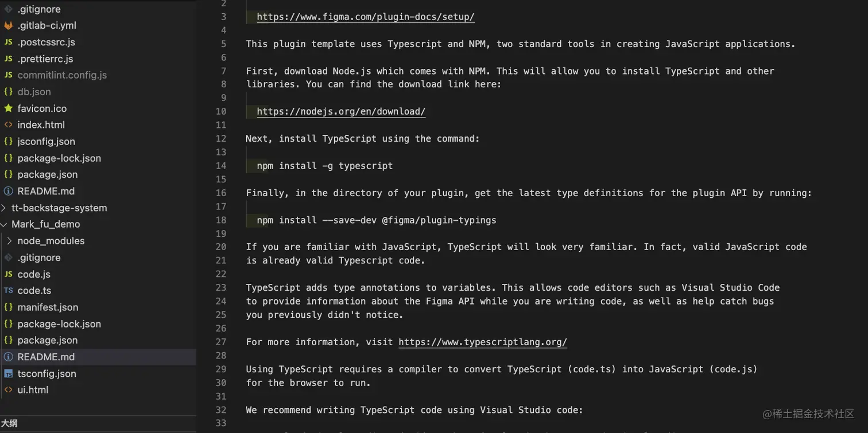Click the JS icon beside .postcssrc.js
The height and width of the screenshot is (433, 868).
[8, 42]
